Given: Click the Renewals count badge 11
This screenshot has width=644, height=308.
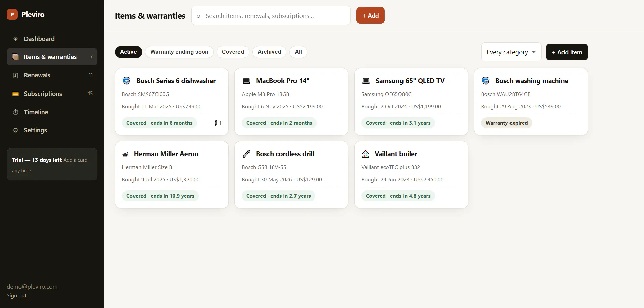Looking at the screenshot, I should click(x=91, y=75).
